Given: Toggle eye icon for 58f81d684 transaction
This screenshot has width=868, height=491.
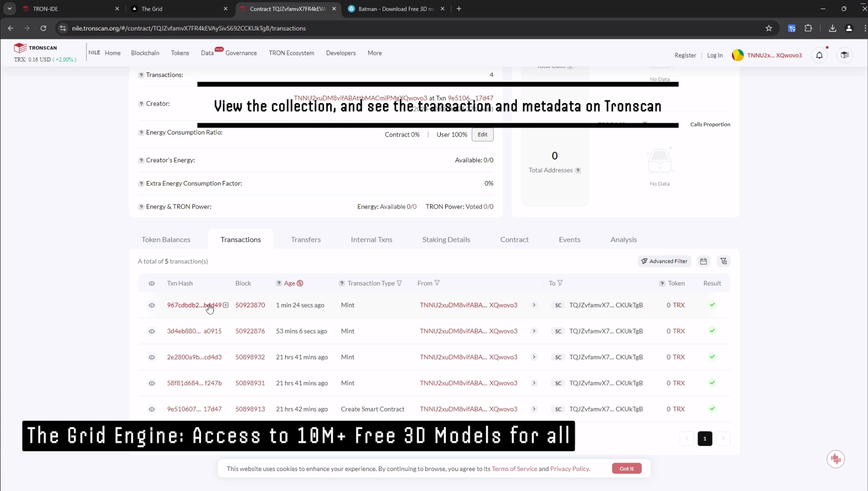Looking at the screenshot, I should (x=152, y=383).
